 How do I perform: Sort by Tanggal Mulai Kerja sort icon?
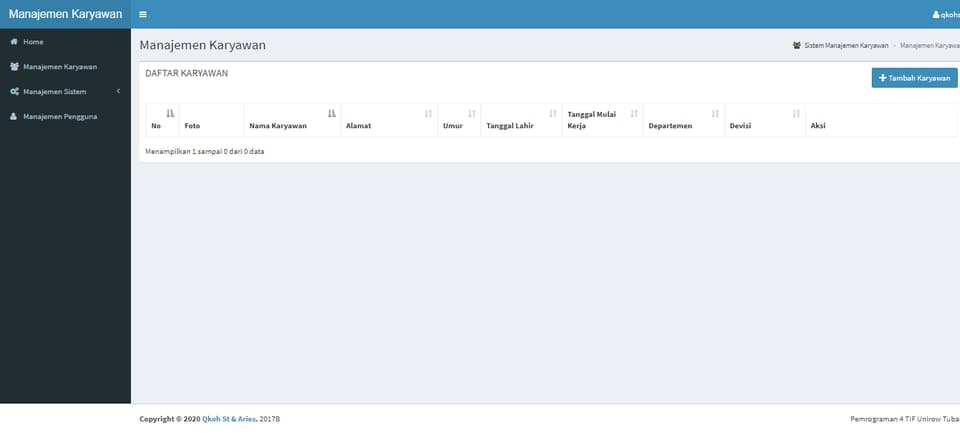(x=634, y=113)
